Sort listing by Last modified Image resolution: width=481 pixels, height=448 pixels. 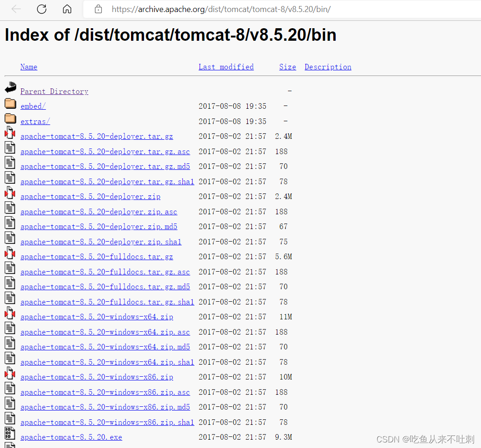[226, 67]
